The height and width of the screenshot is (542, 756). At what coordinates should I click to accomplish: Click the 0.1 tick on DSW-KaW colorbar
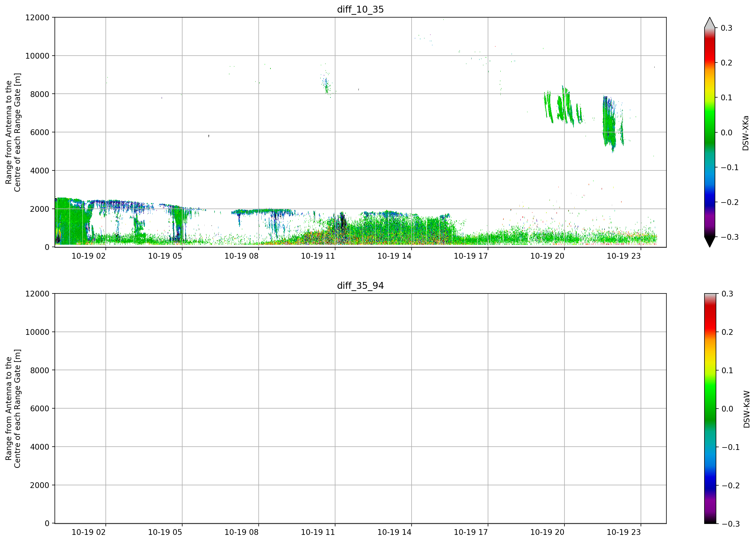pyautogui.click(x=727, y=370)
